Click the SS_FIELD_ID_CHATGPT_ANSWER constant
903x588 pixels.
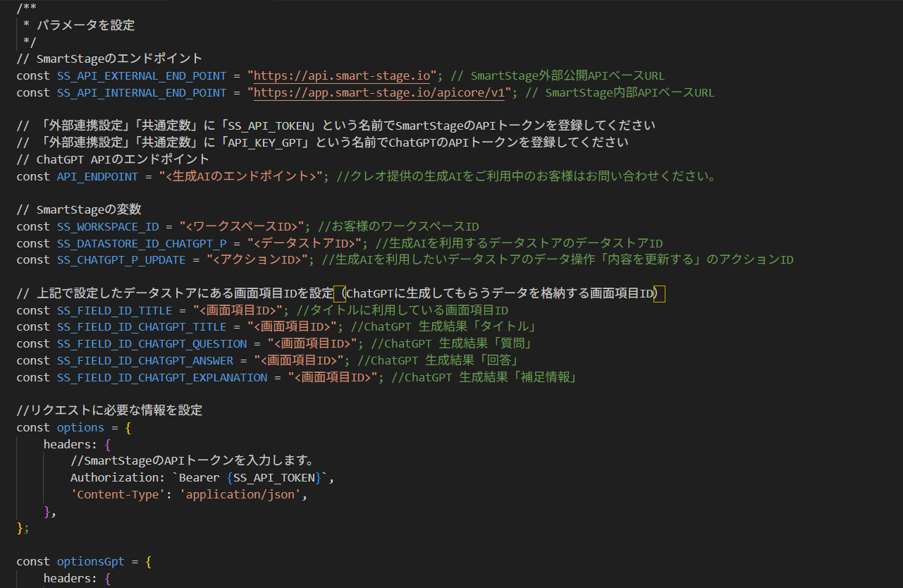[x=145, y=360]
